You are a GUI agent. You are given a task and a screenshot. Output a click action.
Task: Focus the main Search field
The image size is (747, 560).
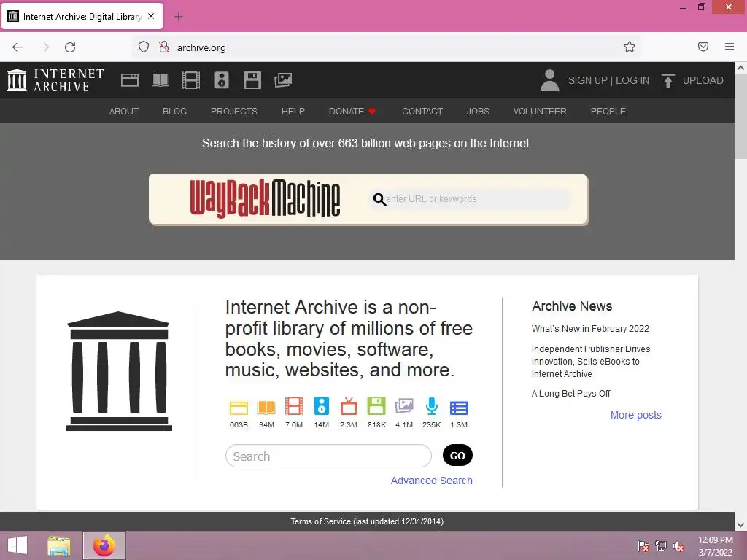(x=329, y=456)
